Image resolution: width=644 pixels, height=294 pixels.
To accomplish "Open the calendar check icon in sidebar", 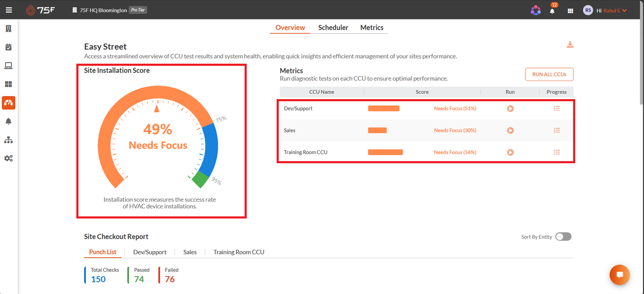I will (8, 47).
